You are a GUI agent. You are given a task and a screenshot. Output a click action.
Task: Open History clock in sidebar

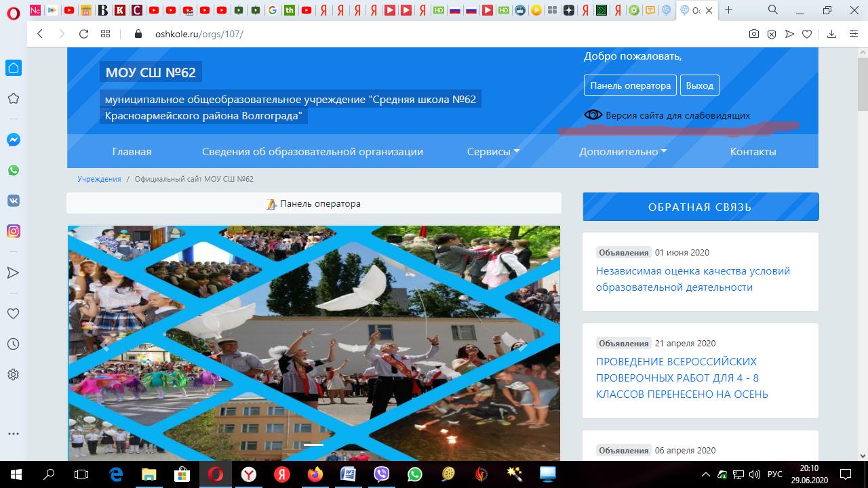click(13, 344)
